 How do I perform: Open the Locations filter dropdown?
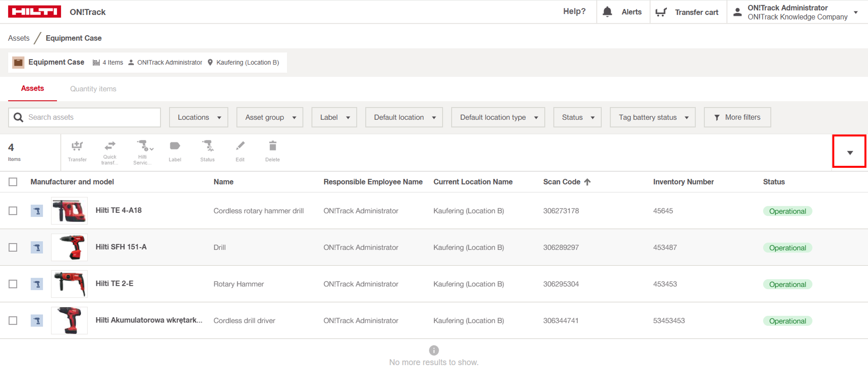198,117
